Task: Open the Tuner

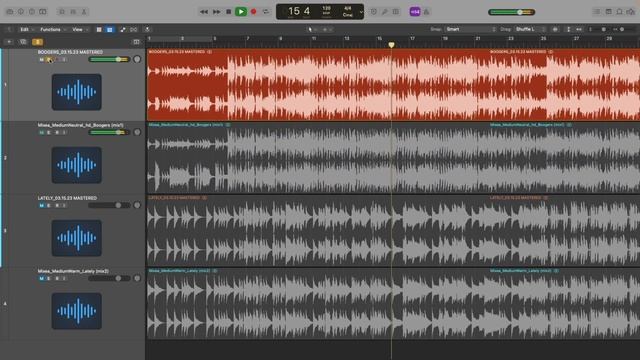Action: coord(384,12)
